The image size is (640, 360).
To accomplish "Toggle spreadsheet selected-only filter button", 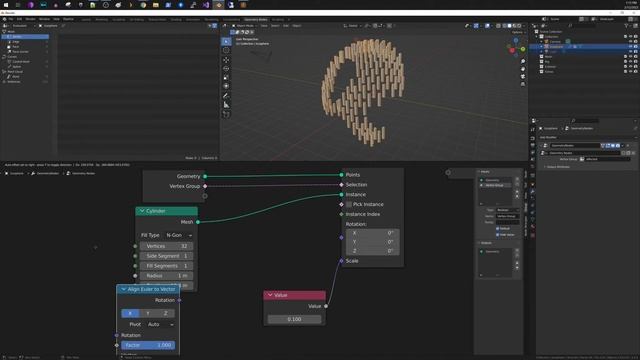I will [210, 26].
